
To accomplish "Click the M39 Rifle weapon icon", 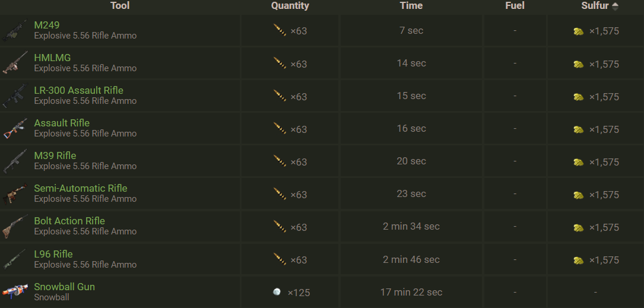I will coord(14,161).
